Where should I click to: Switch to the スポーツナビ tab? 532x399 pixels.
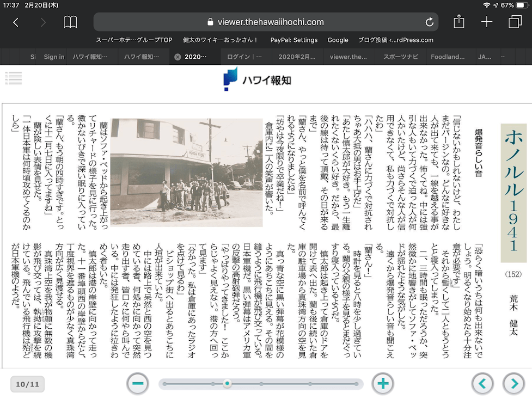tap(401, 57)
